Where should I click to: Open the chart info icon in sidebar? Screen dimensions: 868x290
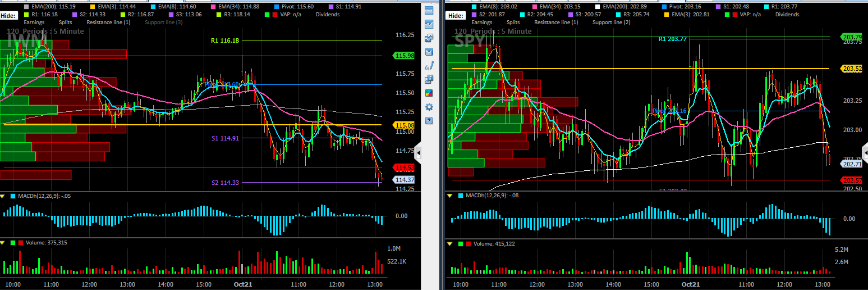click(429, 79)
